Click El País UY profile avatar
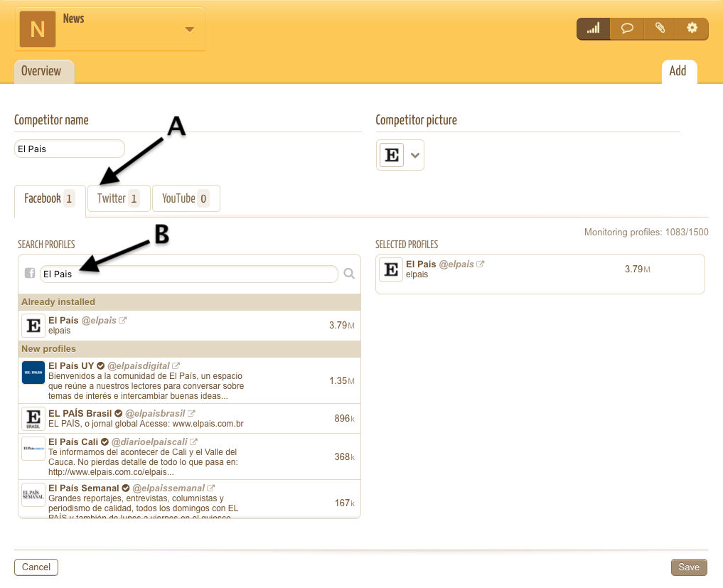The height and width of the screenshot is (588, 723). [33, 372]
